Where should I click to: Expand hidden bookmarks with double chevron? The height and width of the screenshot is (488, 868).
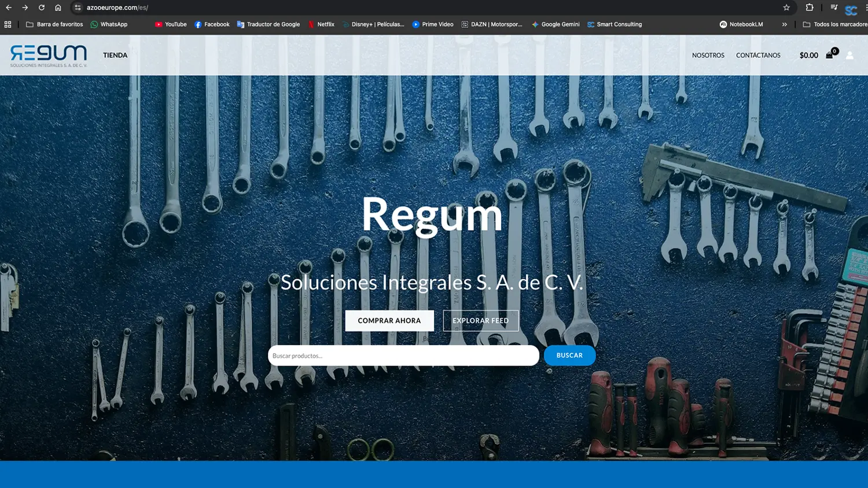pyautogui.click(x=784, y=24)
